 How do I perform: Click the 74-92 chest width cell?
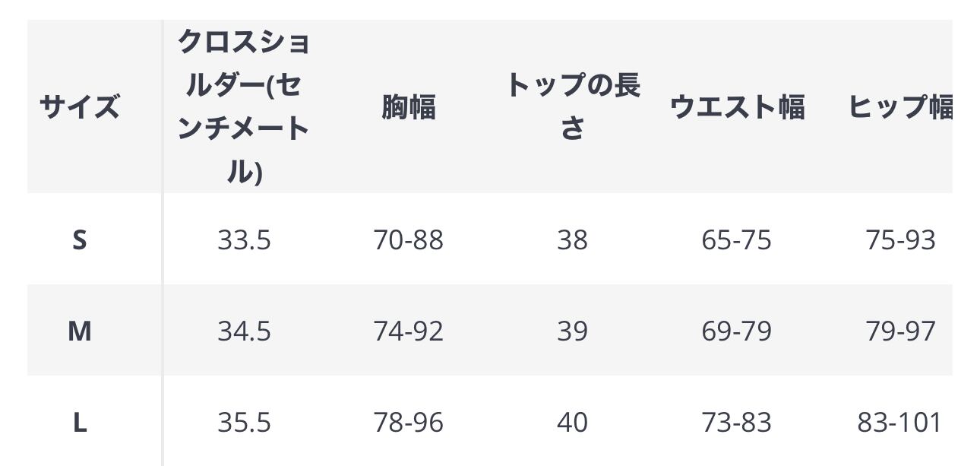(408, 331)
